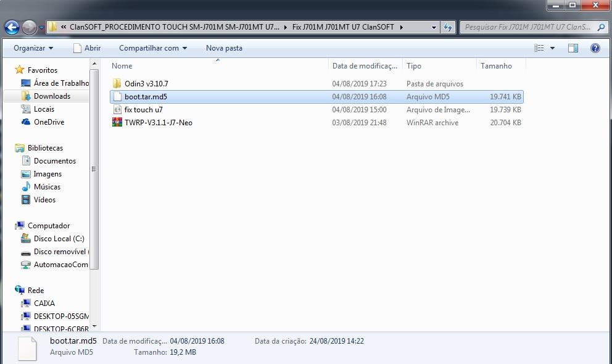Open the Organizar menu

(x=33, y=48)
